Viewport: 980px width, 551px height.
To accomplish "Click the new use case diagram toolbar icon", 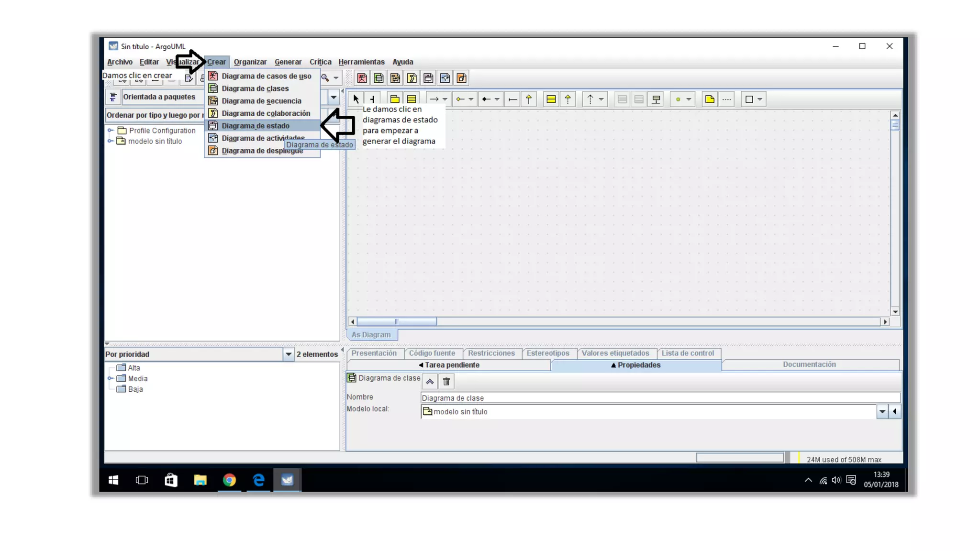I will [x=362, y=78].
